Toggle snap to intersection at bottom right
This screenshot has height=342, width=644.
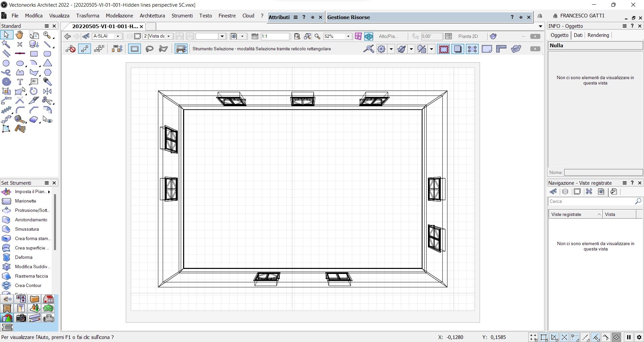[x=565, y=337]
